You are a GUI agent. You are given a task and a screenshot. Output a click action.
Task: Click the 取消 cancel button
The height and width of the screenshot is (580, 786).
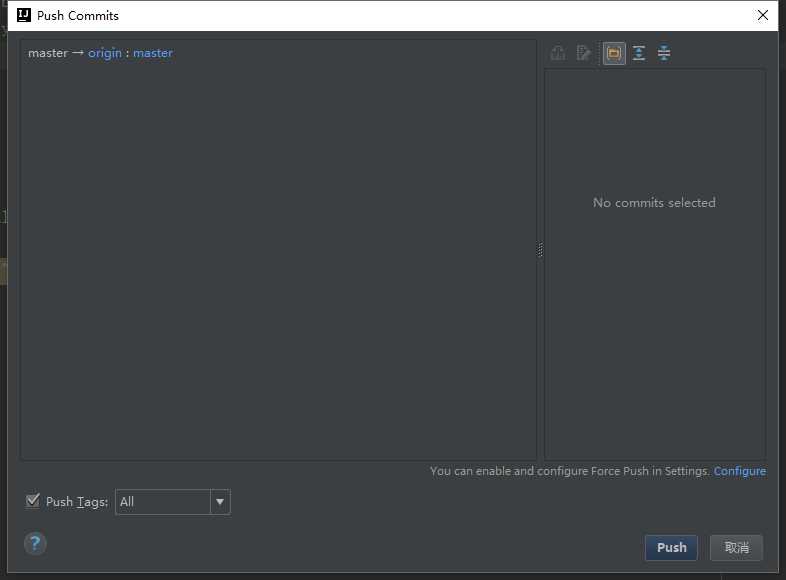click(736, 547)
